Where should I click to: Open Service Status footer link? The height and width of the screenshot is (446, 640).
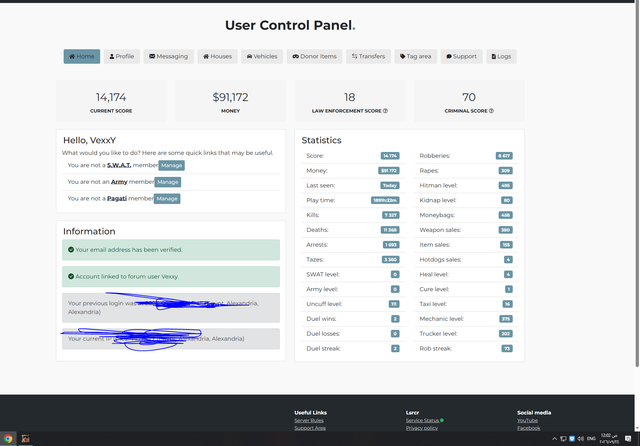(x=422, y=420)
